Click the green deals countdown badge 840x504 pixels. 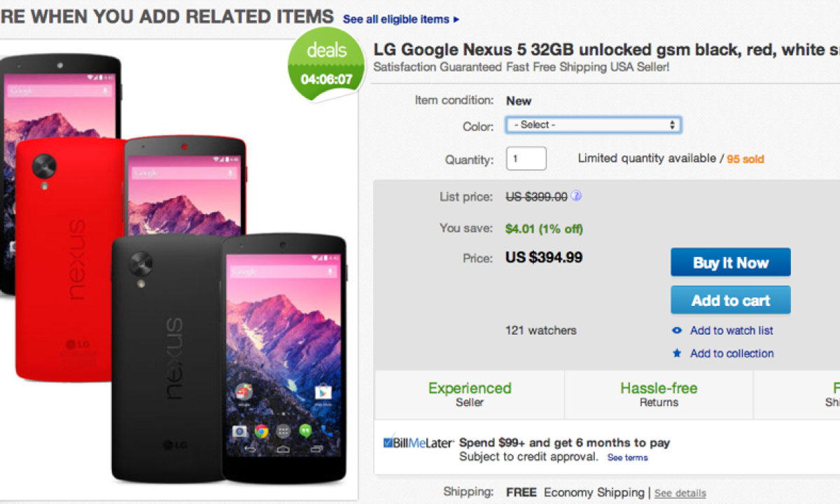tap(327, 64)
